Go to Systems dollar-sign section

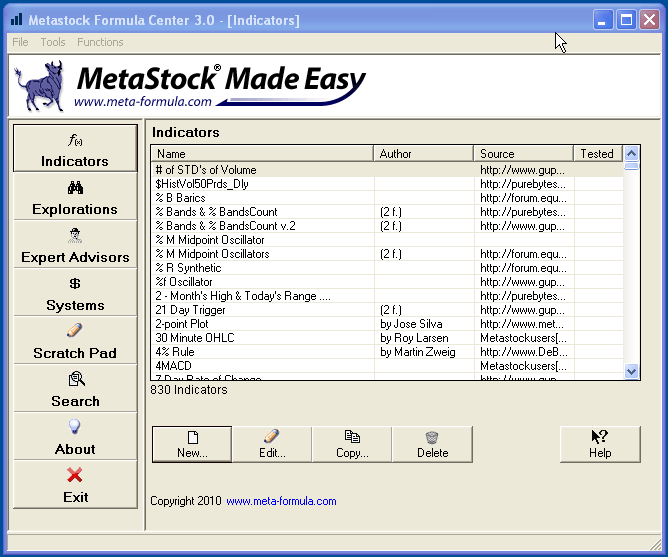click(75, 292)
